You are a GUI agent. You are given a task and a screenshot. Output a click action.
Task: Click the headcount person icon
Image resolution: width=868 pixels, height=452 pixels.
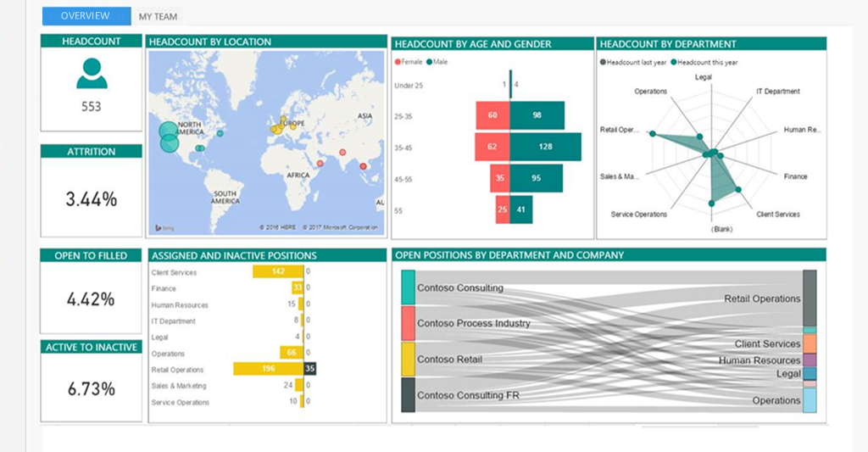(x=92, y=73)
